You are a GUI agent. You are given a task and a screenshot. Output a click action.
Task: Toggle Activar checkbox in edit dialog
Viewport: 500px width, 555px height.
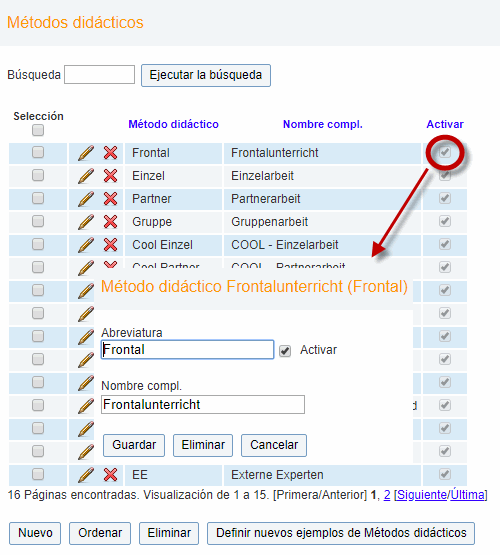coord(285,351)
